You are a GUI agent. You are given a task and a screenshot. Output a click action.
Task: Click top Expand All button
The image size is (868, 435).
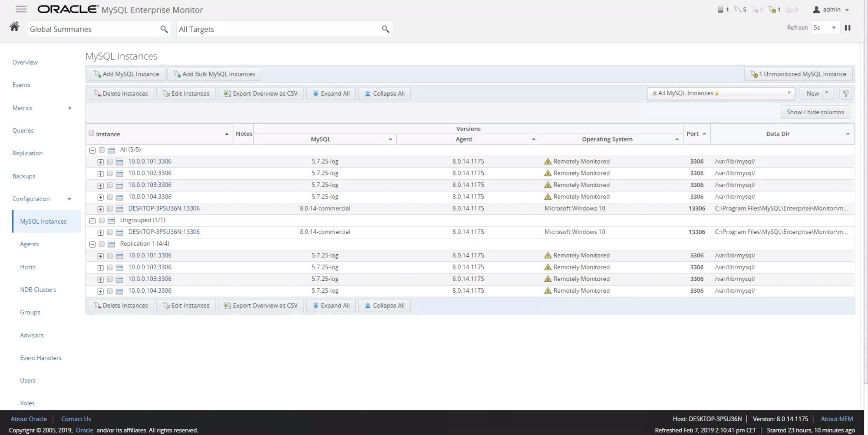(331, 93)
